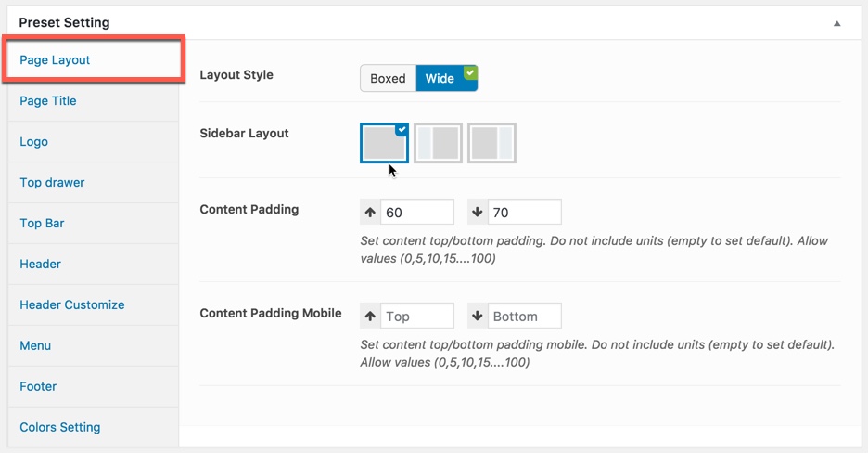Select the Wide layout style
The image size is (868, 453).
click(447, 78)
